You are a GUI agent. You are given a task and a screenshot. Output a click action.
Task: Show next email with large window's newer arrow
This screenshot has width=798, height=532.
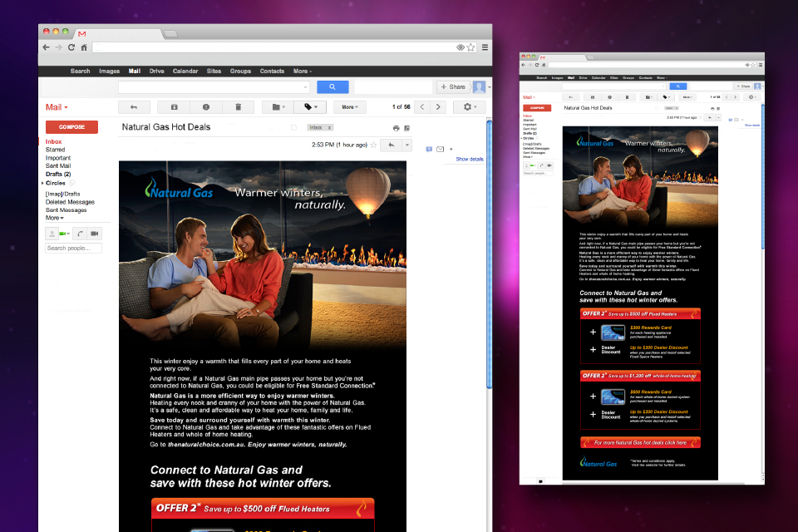point(438,107)
